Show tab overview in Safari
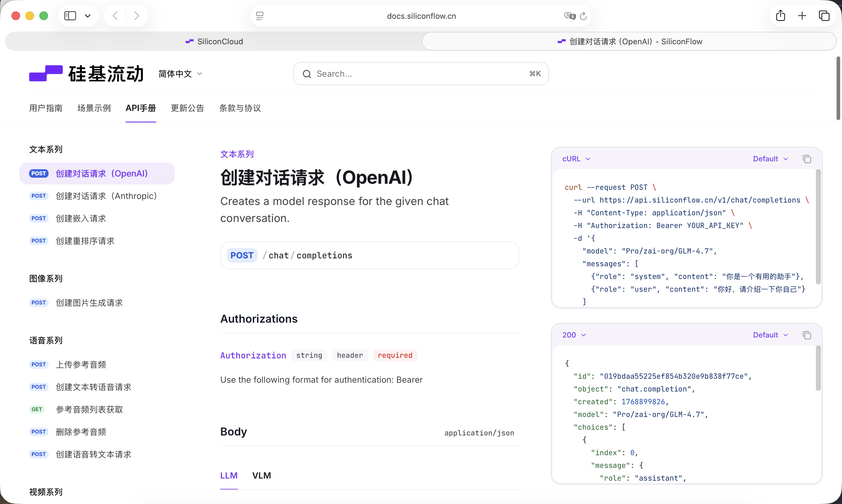 click(x=824, y=16)
